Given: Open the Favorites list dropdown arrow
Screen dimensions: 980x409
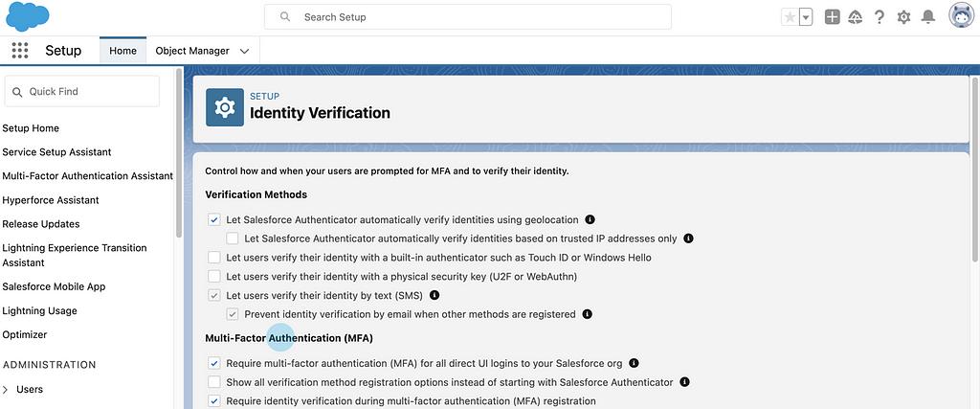Looking at the screenshot, I should (x=806, y=17).
